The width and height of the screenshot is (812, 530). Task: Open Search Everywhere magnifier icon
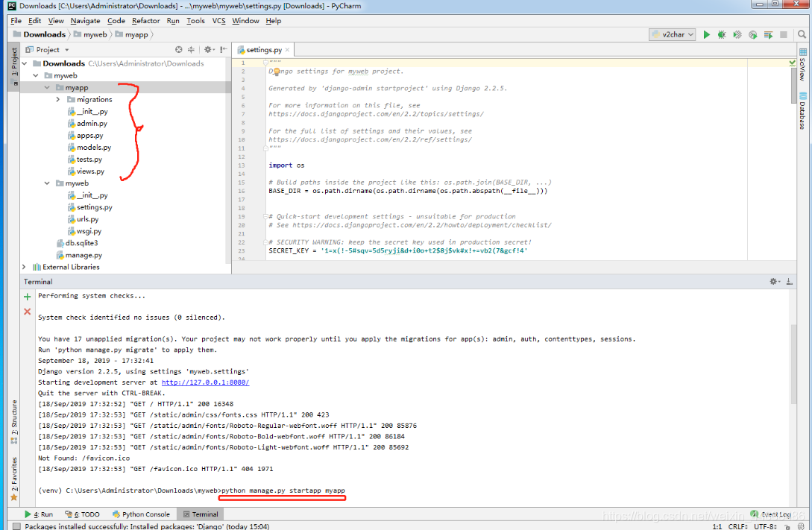(802, 35)
